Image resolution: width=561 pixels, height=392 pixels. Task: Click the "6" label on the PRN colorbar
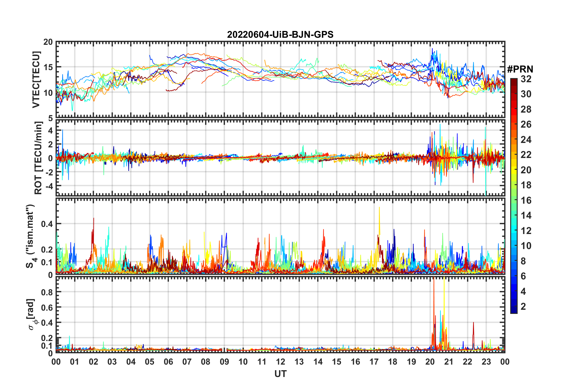(524, 276)
